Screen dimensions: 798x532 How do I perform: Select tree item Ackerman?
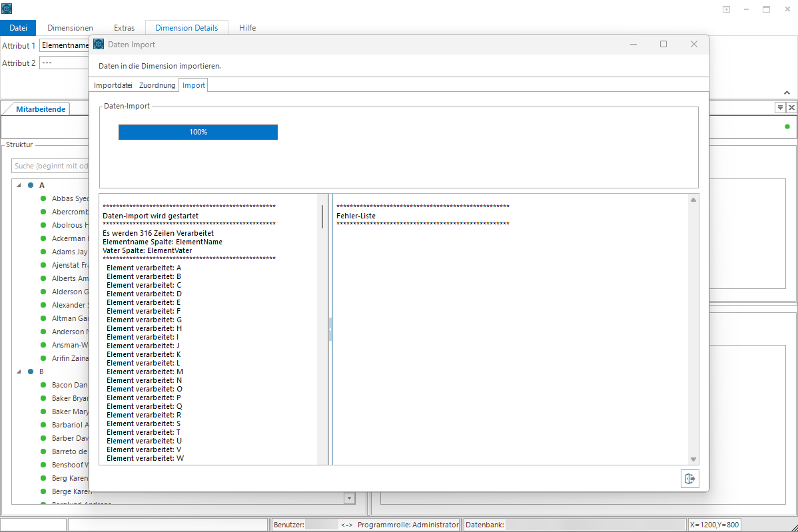[x=70, y=238]
